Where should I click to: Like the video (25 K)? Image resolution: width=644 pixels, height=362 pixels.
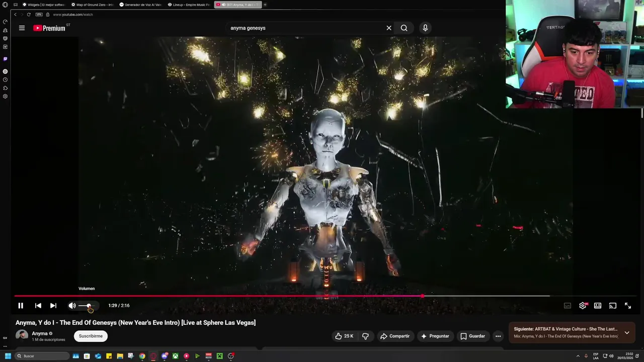click(x=344, y=336)
